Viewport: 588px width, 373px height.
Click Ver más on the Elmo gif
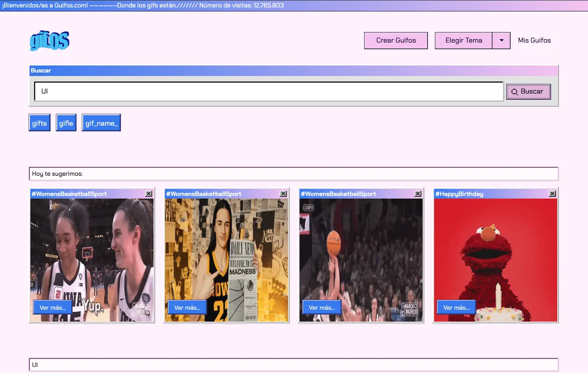pos(457,308)
